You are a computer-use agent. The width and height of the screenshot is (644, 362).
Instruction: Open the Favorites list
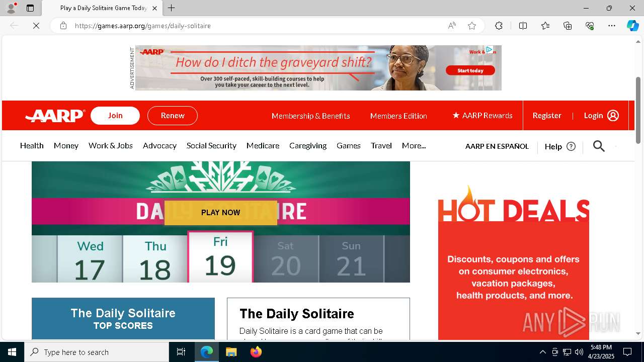click(545, 26)
